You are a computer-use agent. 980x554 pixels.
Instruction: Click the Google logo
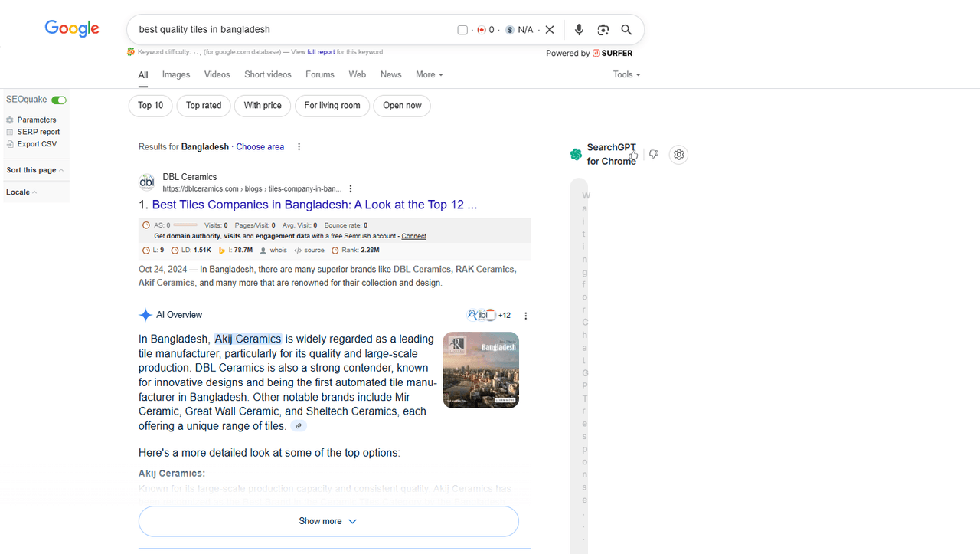coord(72,29)
